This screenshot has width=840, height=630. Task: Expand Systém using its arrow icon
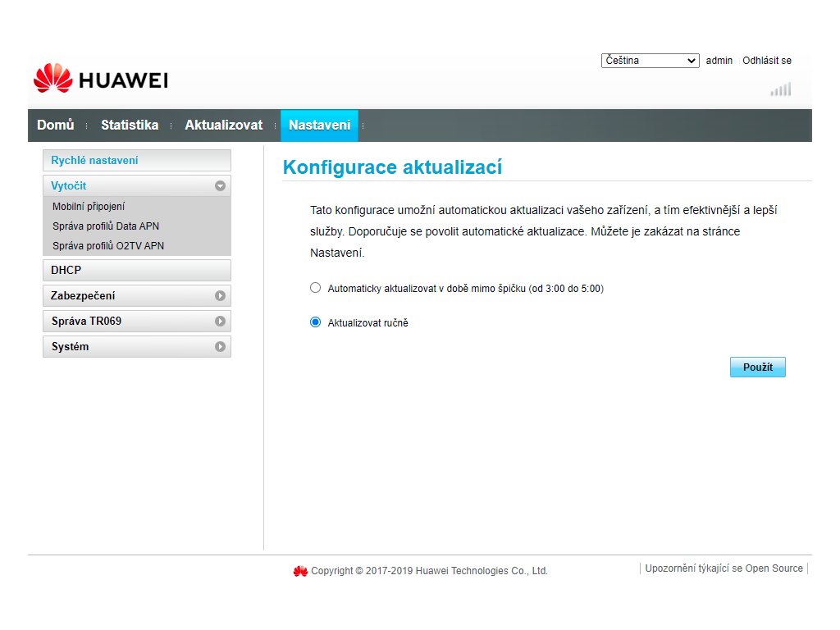(220, 346)
